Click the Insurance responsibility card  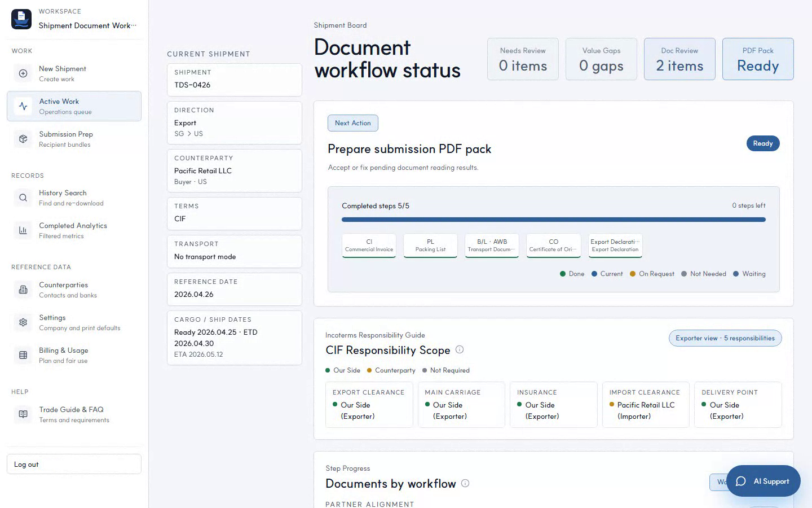(554, 405)
